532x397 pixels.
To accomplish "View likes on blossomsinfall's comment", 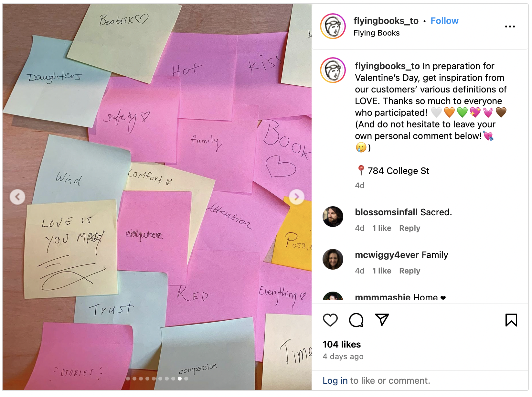I will (381, 228).
